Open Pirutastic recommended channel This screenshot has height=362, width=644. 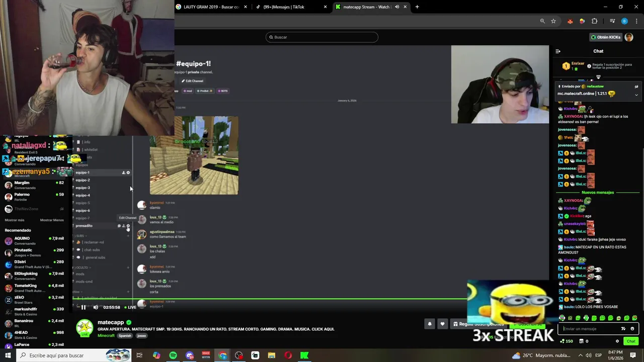tap(34, 252)
